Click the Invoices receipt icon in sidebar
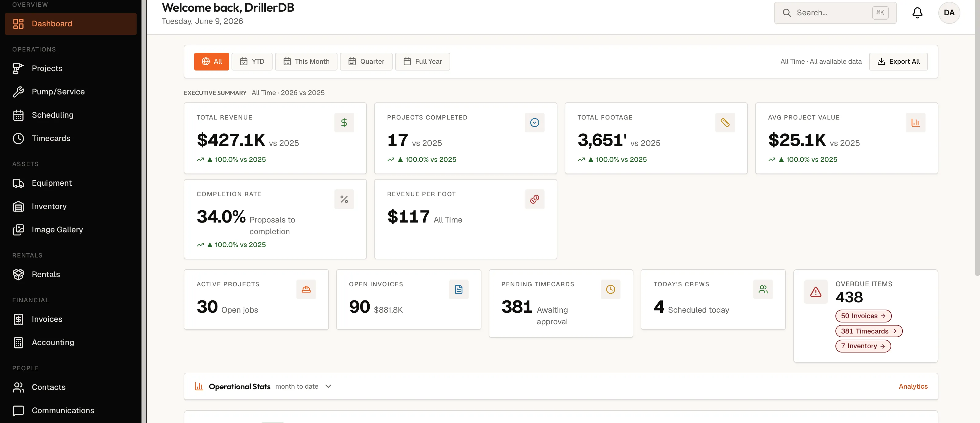The height and width of the screenshot is (423, 980). 18,319
